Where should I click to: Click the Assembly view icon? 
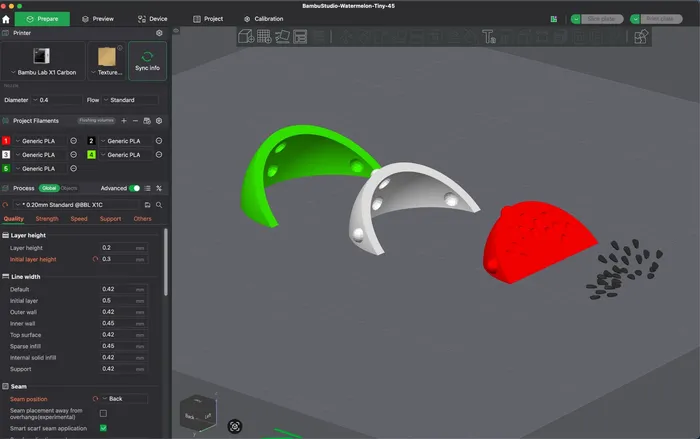coord(641,37)
